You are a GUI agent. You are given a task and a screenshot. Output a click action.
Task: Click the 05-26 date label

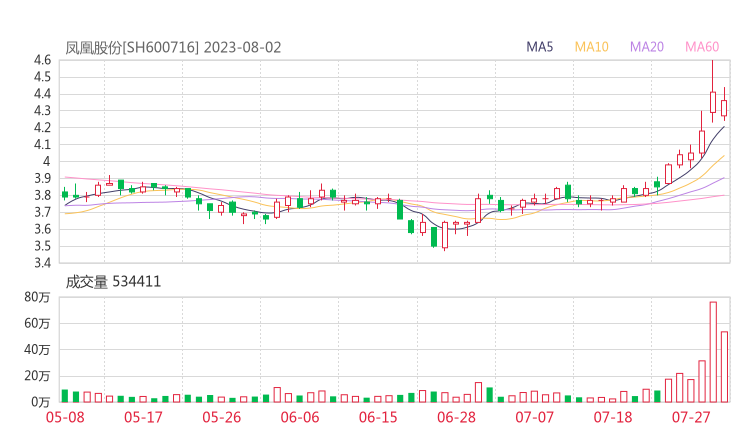coord(221,417)
